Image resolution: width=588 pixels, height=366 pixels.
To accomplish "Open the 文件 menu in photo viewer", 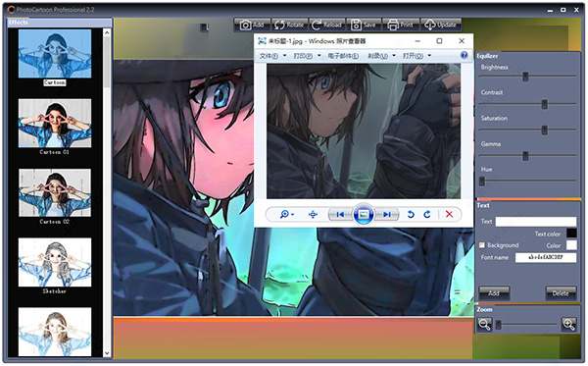I will tap(272, 56).
